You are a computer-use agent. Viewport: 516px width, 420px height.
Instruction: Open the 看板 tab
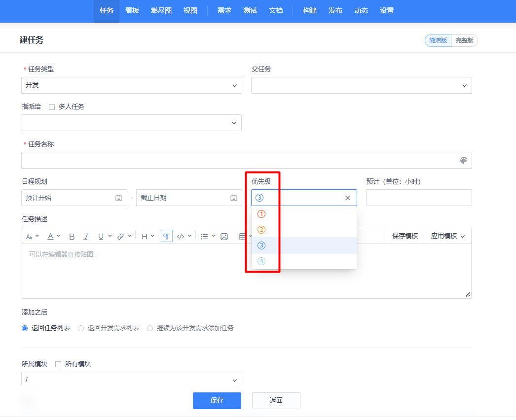(132, 11)
